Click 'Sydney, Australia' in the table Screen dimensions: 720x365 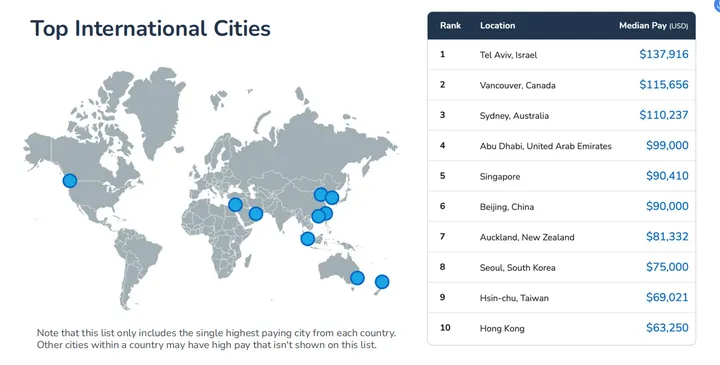pyautogui.click(x=514, y=116)
